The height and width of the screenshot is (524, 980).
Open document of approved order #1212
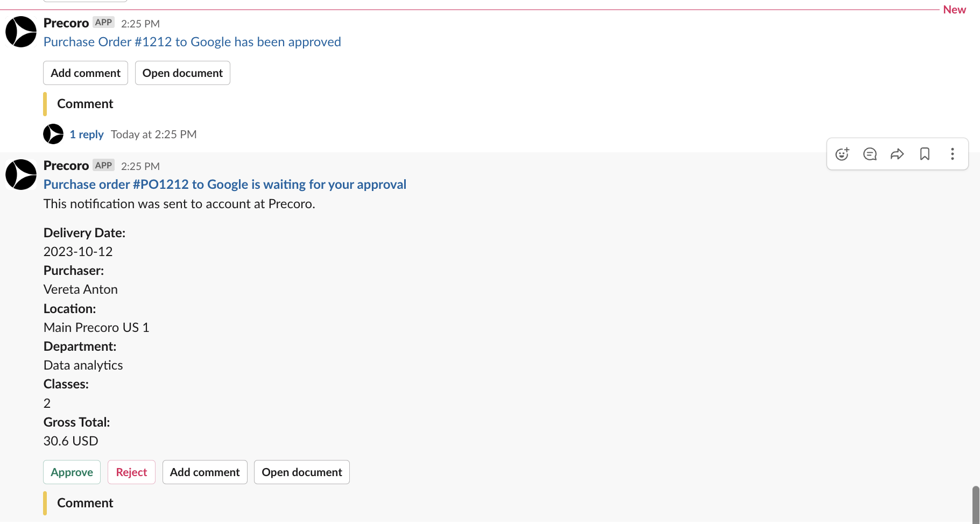[x=182, y=73]
